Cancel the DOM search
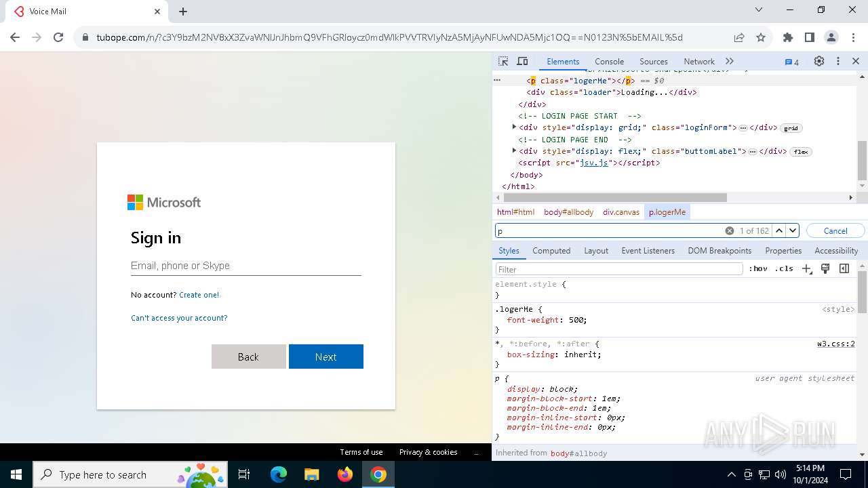 (835, 231)
